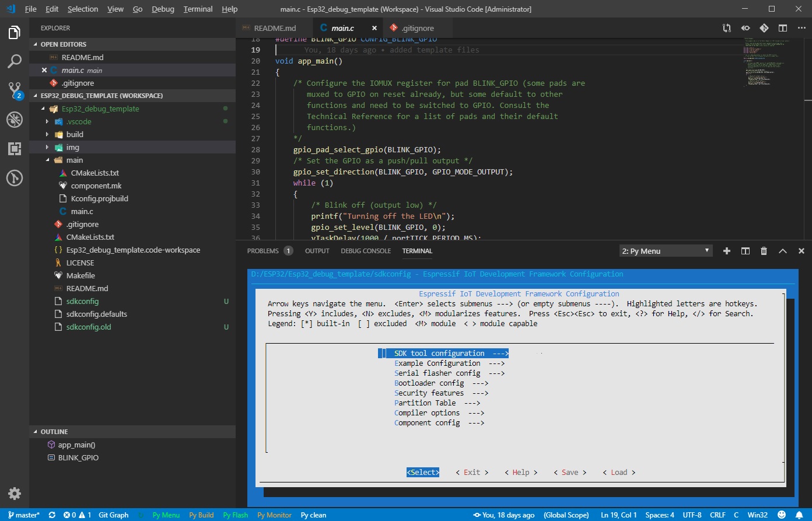The height and width of the screenshot is (521, 812).
Task: Close the main.c editor tab
Action: pyautogui.click(x=374, y=28)
